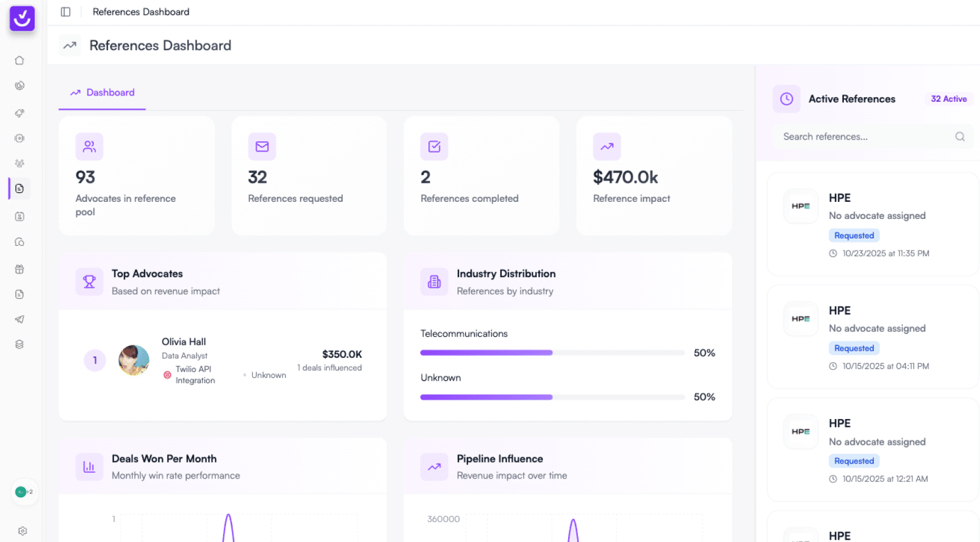Click References Dashboard breadcrumb at top
Viewport: 980px width, 542px height.
[141, 12]
